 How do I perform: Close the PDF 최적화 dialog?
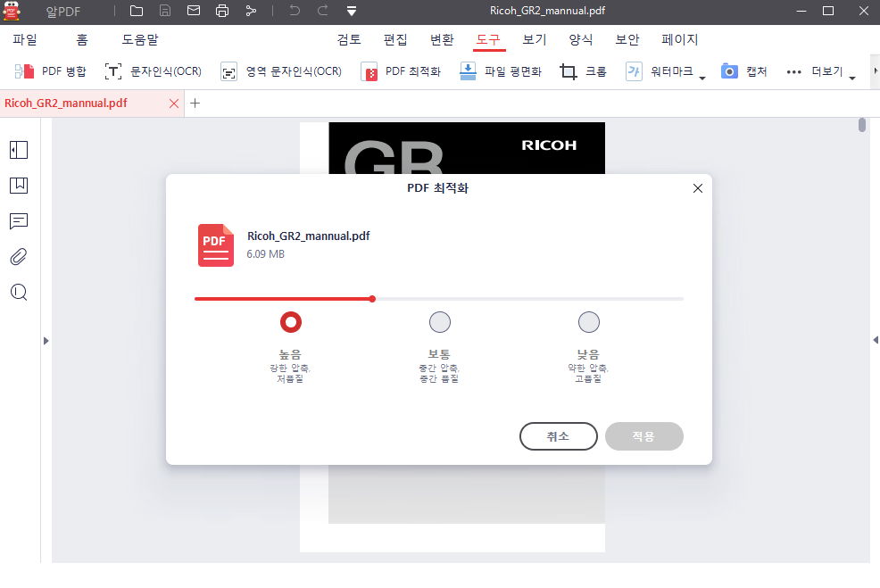pyautogui.click(x=698, y=188)
